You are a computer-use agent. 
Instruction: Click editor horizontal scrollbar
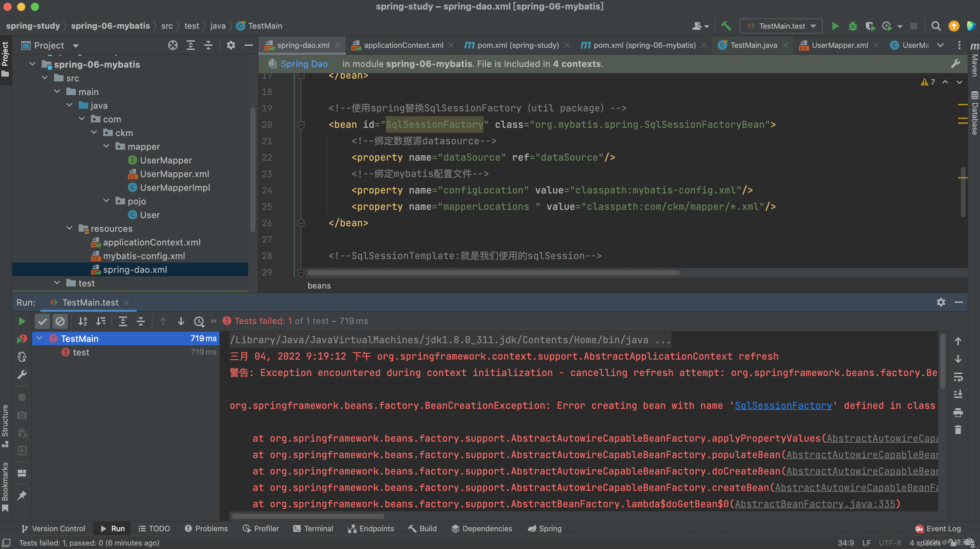493,272
